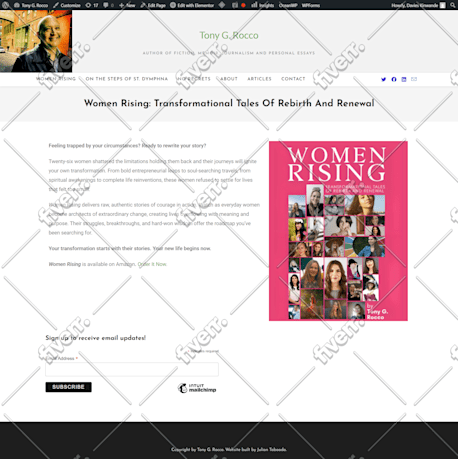Click the red status dot icon
458x459 pixels.
tap(243, 5)
